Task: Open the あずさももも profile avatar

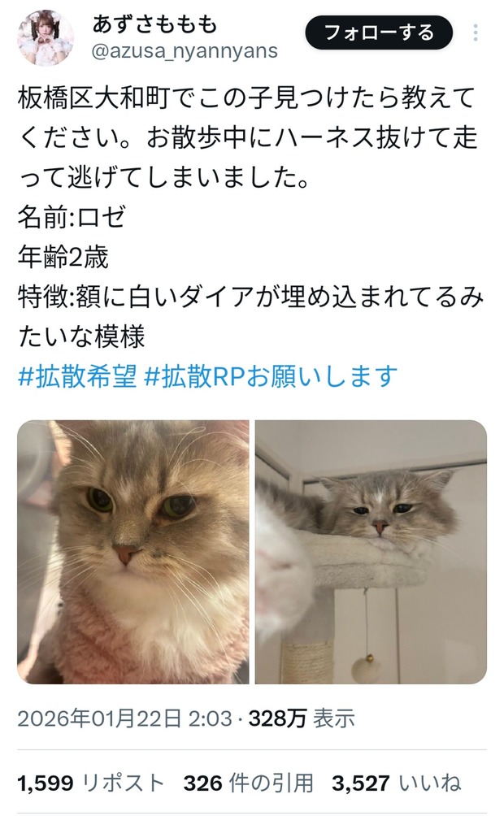Action: pos(46,37)
